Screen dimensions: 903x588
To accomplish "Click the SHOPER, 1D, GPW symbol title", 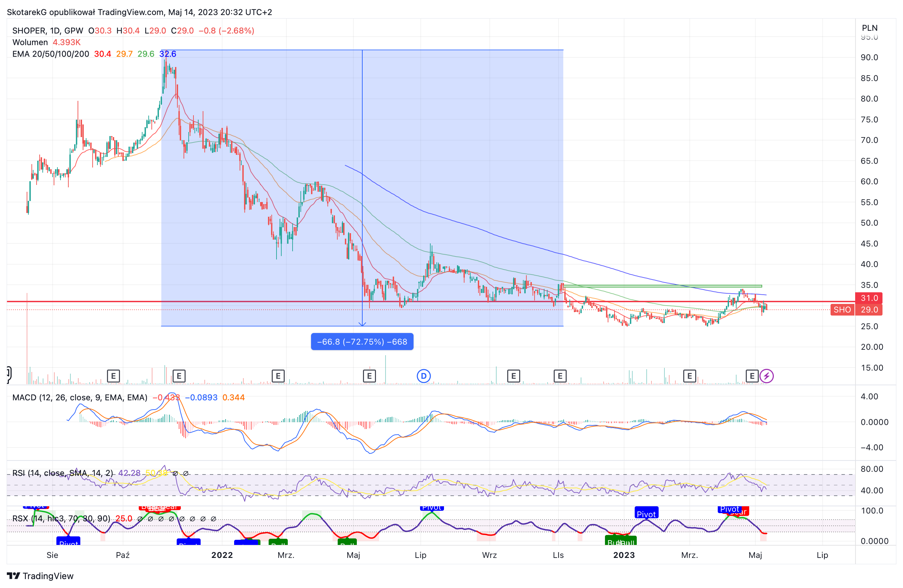I will [48, 31].
